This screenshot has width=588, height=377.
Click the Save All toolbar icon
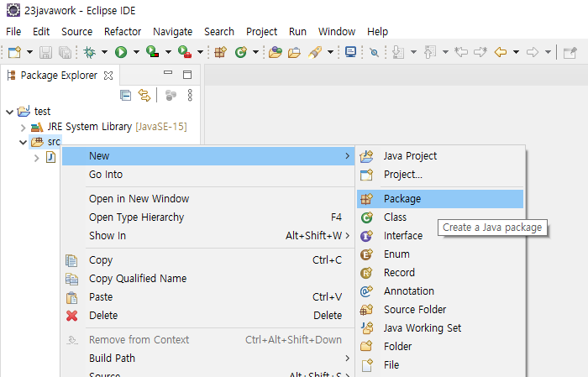65,52
